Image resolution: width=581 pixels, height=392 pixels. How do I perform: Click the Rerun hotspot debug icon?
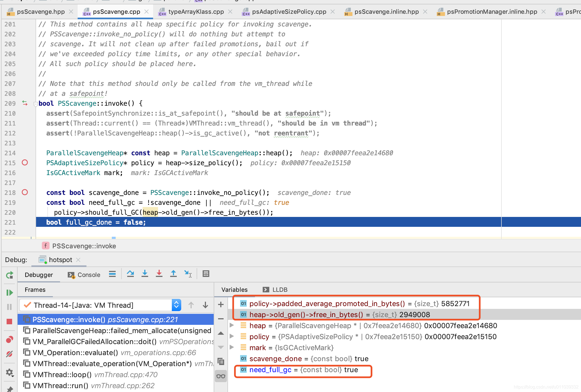coord(10,275)
